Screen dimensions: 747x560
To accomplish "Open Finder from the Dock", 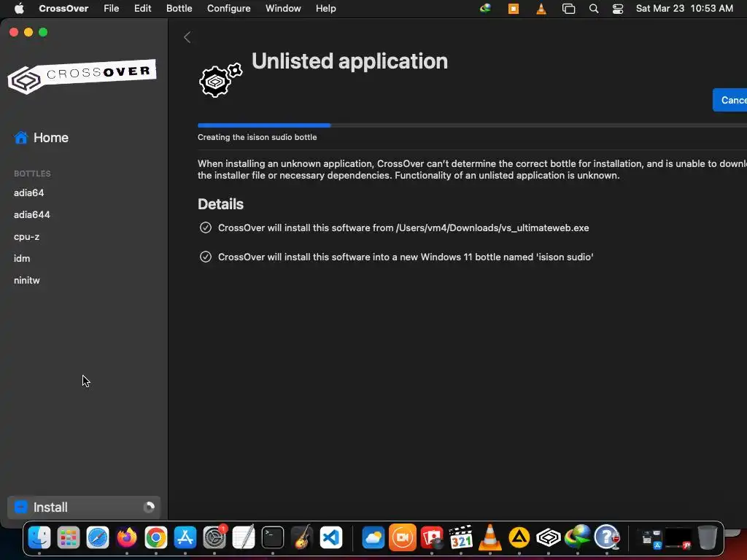I will 39,538.
